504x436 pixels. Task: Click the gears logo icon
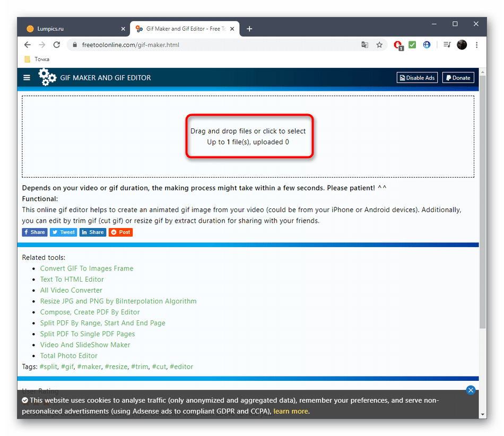pyautogui.click(x=47, y=77)
